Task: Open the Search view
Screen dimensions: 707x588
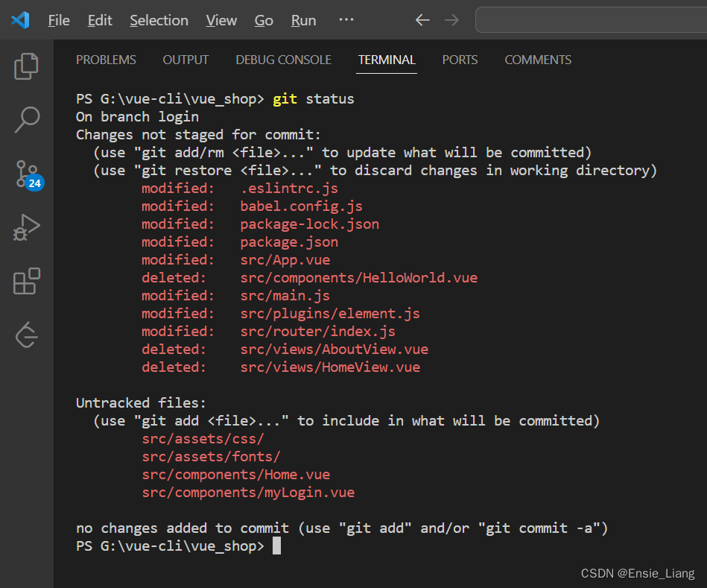Action: point(26,119)
